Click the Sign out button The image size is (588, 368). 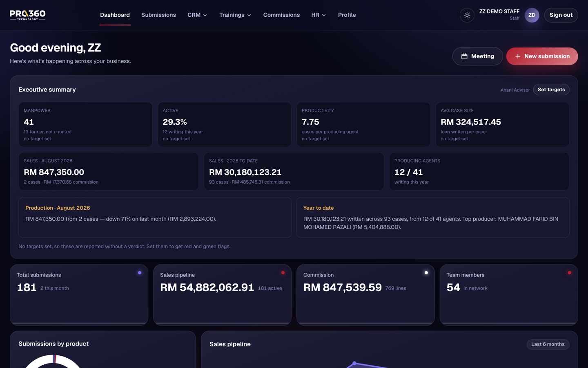click(x=561, y=15)
